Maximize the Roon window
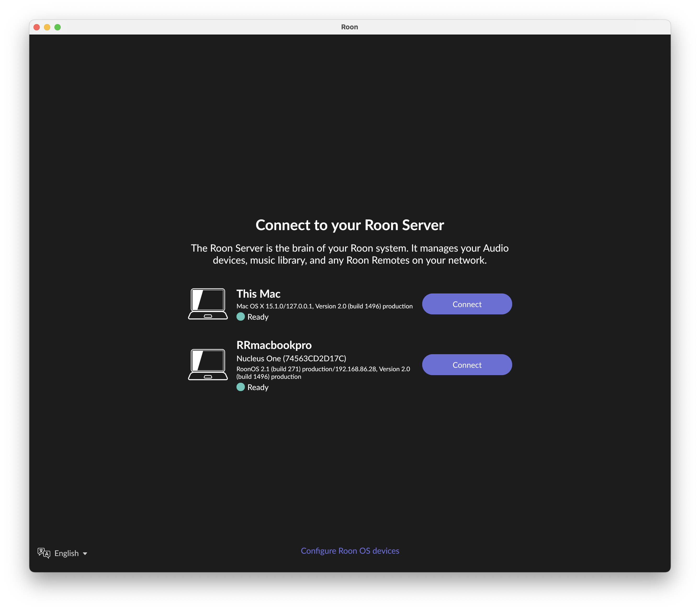700x611 pixels. (58, 27)
